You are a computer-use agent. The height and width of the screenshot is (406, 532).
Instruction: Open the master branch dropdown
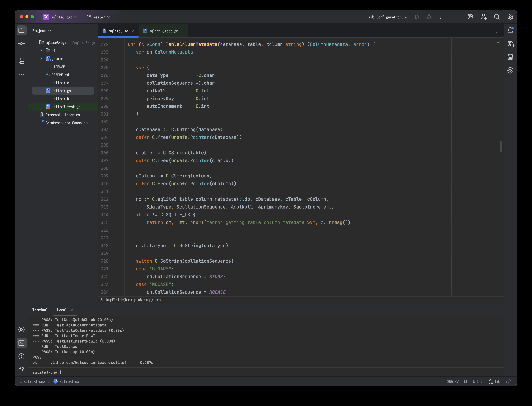coord(98,17)
